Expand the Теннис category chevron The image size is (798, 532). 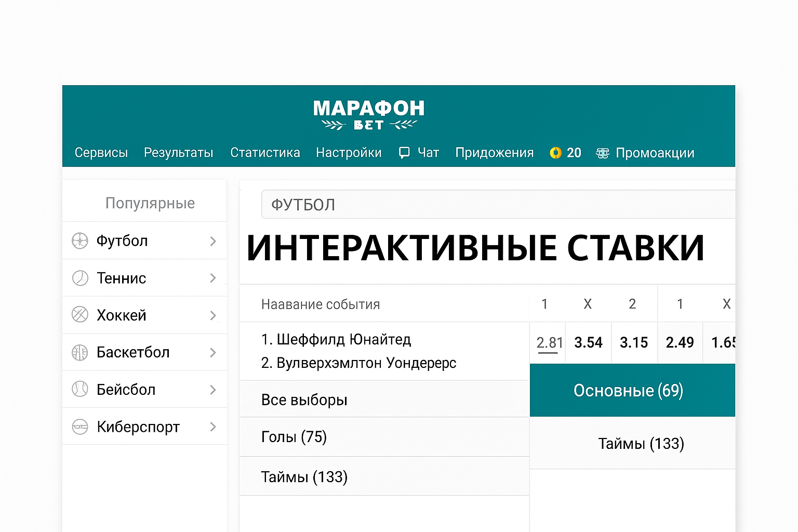212,278
